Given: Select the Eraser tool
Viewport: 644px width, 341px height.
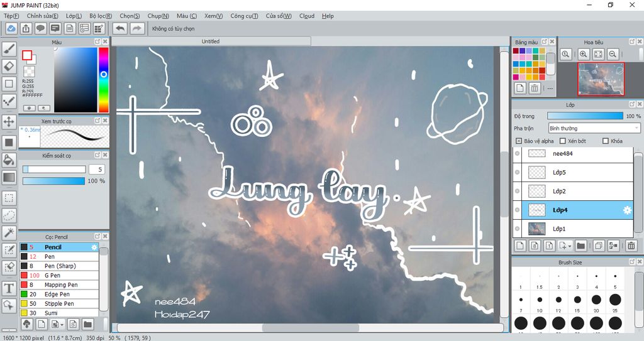Looking at the screenshot, I should (9, 66).
